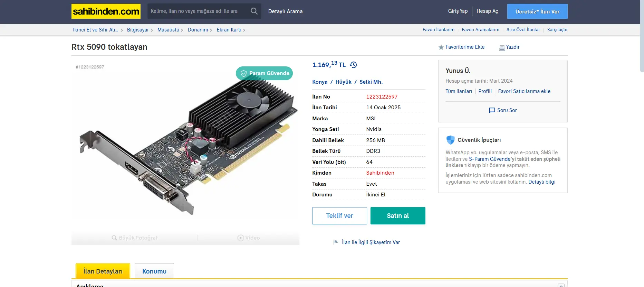The image size is (644, 287).
Task: Click the Video label below photo
Action: (x=252, y=238)
